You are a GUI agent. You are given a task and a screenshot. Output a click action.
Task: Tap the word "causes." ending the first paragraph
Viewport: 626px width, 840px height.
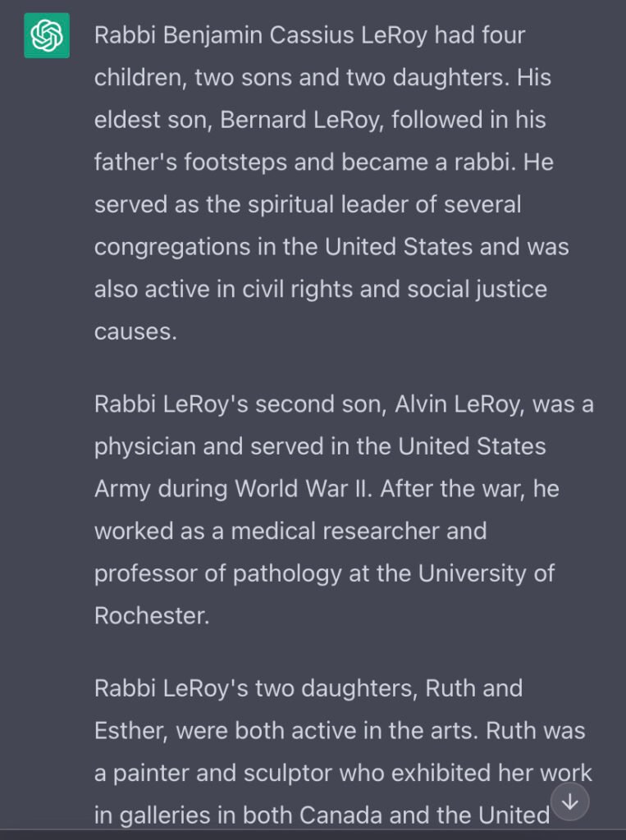[135, 332]
